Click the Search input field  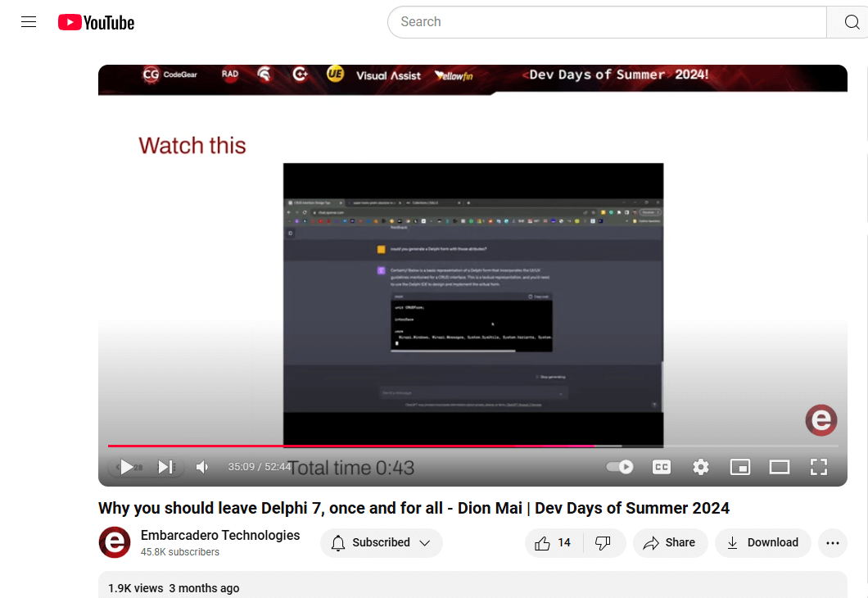coord(607,22)
